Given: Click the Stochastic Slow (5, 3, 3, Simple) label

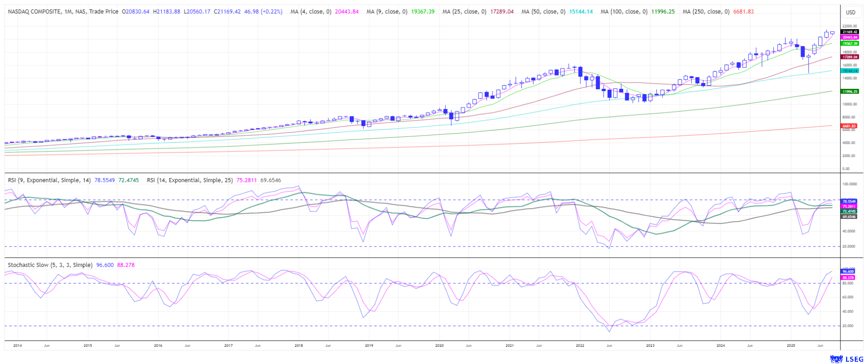Looking at the screenshot, I should coord(50,265).
